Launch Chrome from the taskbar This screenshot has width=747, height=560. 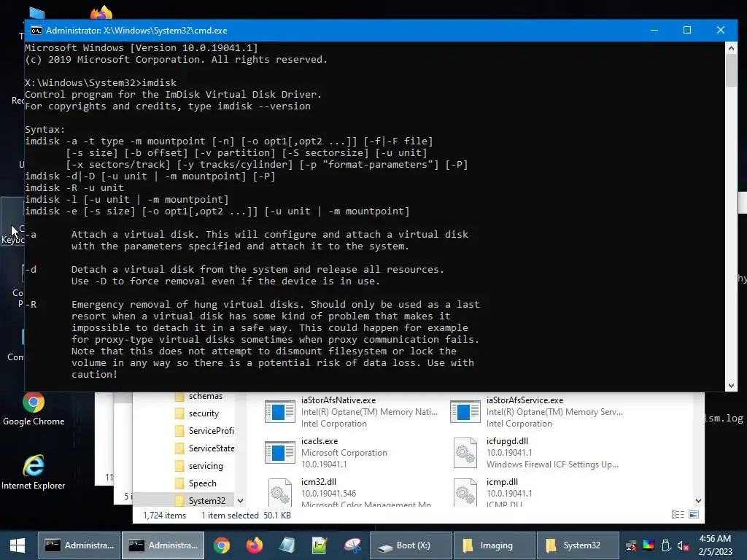[x=222, y=545]
